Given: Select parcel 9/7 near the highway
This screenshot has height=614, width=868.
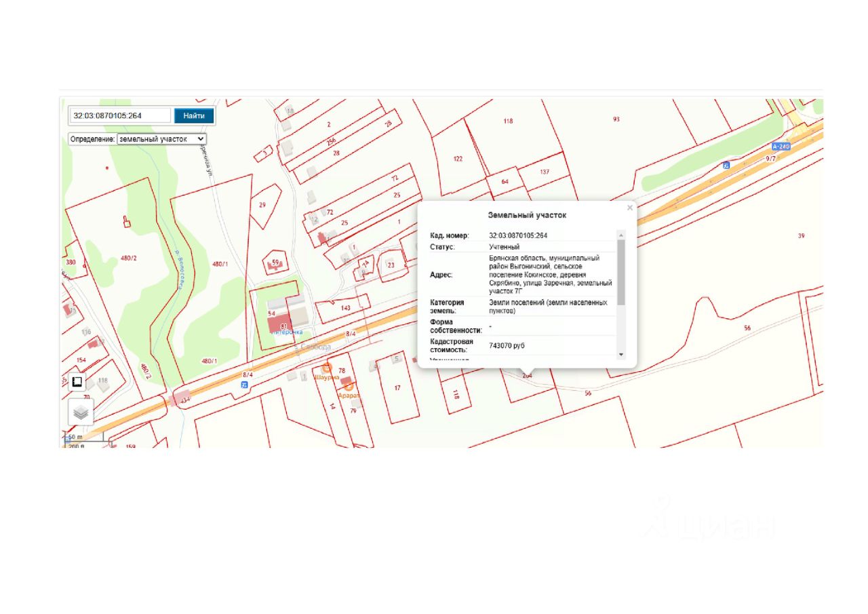Looking at the screenshot, I should [770, 159].
